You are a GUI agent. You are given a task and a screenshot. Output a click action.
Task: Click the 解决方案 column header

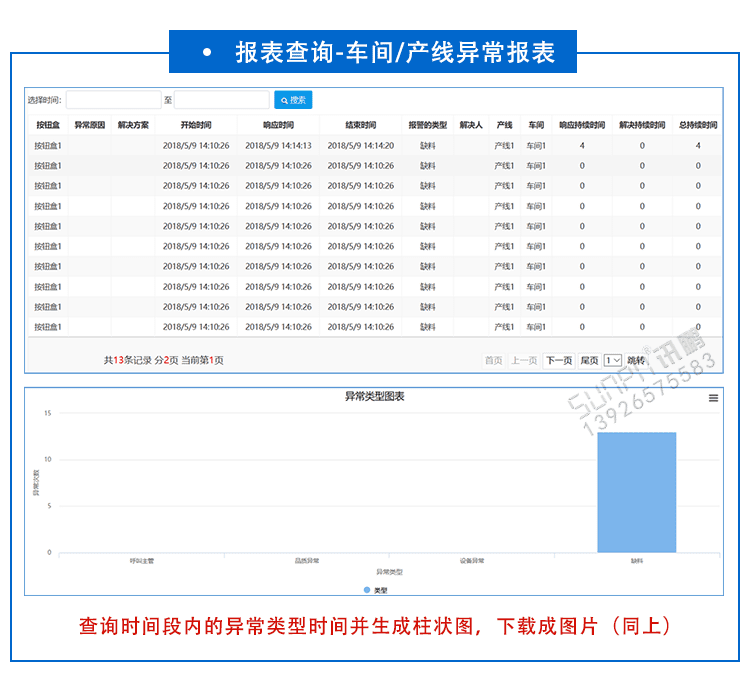133,125
